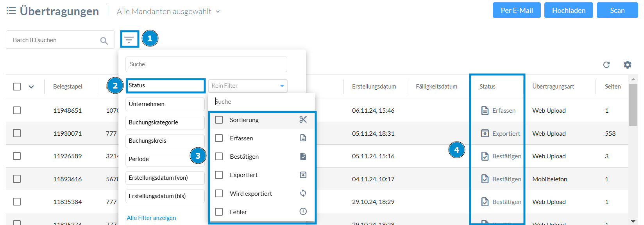Click the checked-document icon beside Bestätigen option
The width and height of the screenshot is (644, 225).
(303, 156)
